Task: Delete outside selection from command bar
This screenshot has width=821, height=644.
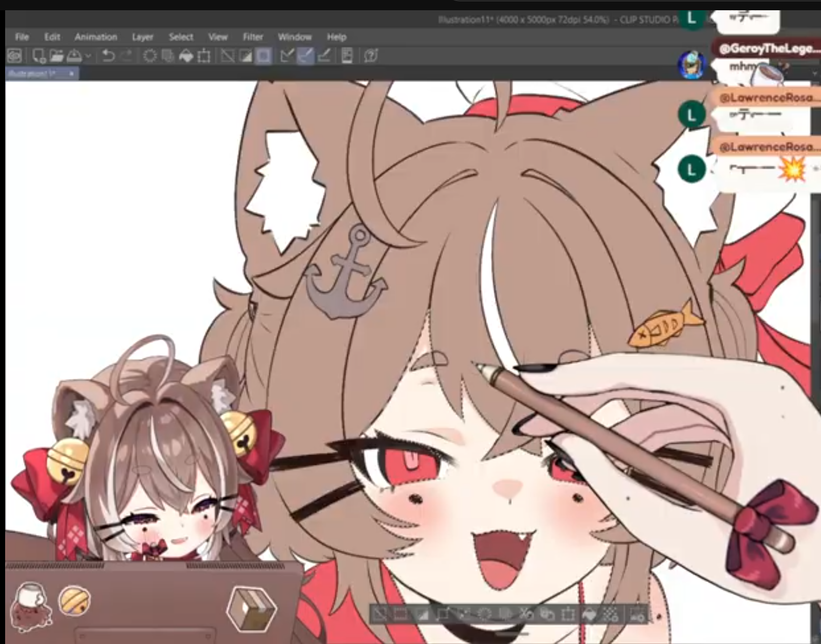Action: point(168,56)
